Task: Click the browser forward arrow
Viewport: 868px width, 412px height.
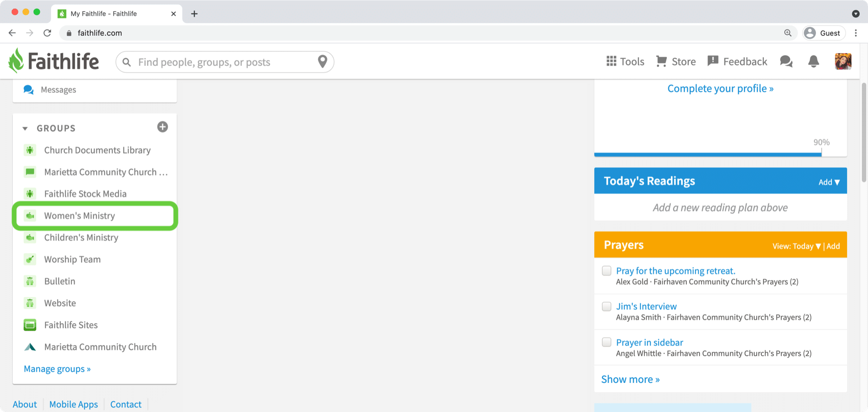Action: (30, 33)
